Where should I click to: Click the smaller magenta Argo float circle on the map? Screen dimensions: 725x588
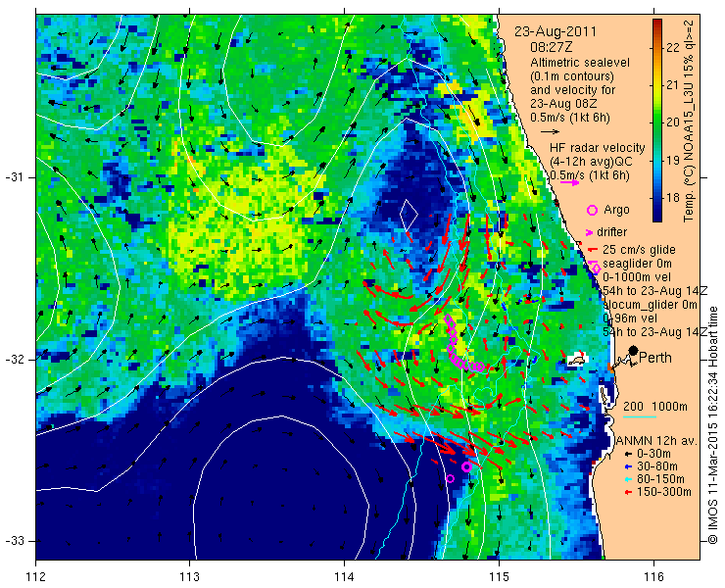[451, 478]
